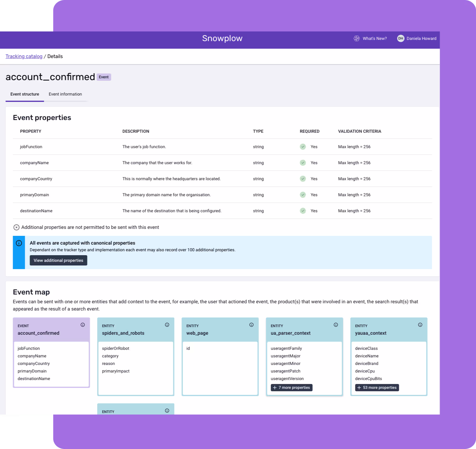Click the DESCRIPTION column header
This screenshot has width=476, height=449.
pos(136,131)
